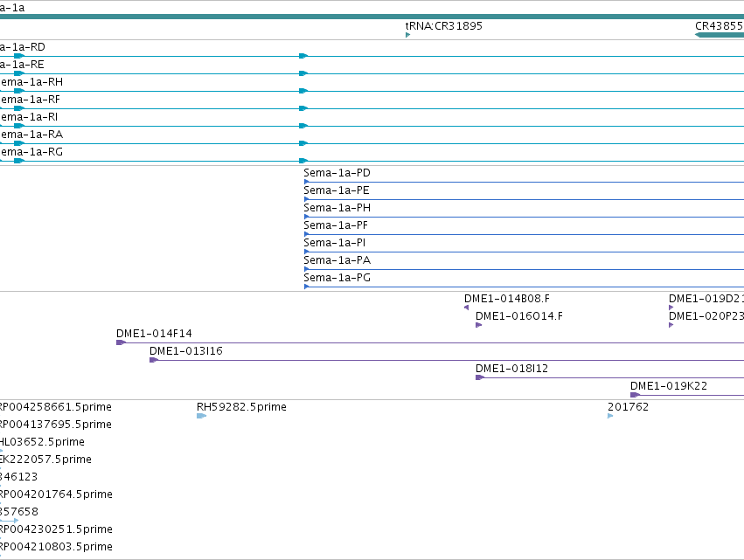Click the Sema-1a-PD start arrow glyph
Viewport: 744px width, 560px height.
click(307, 182)
